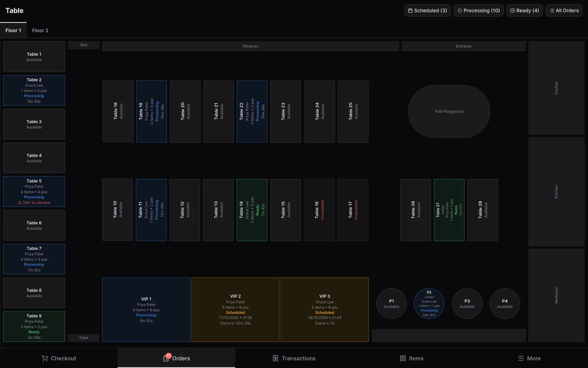Screen dimensions: 588x368
Task: Open overdue Table 5 order
Action: click(x=34, y=192)
